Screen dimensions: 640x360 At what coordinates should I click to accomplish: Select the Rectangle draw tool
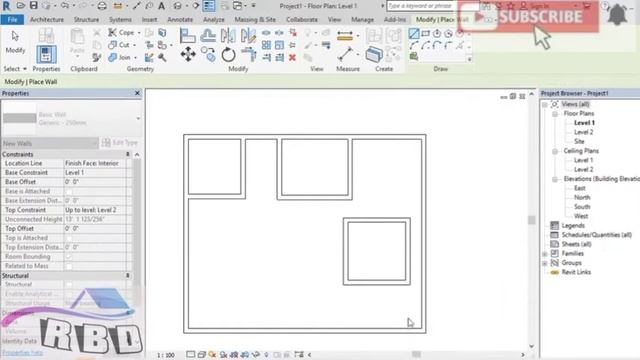(x=425, y=33)
